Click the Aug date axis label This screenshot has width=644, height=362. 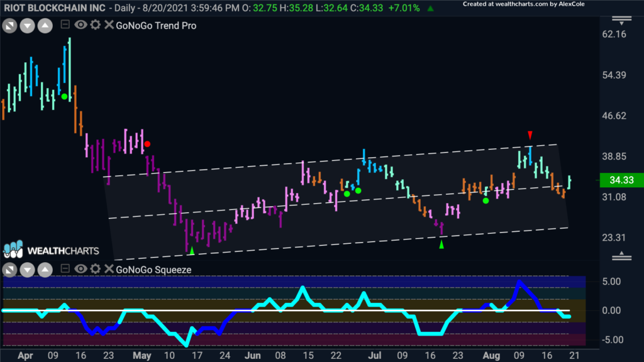491,356
